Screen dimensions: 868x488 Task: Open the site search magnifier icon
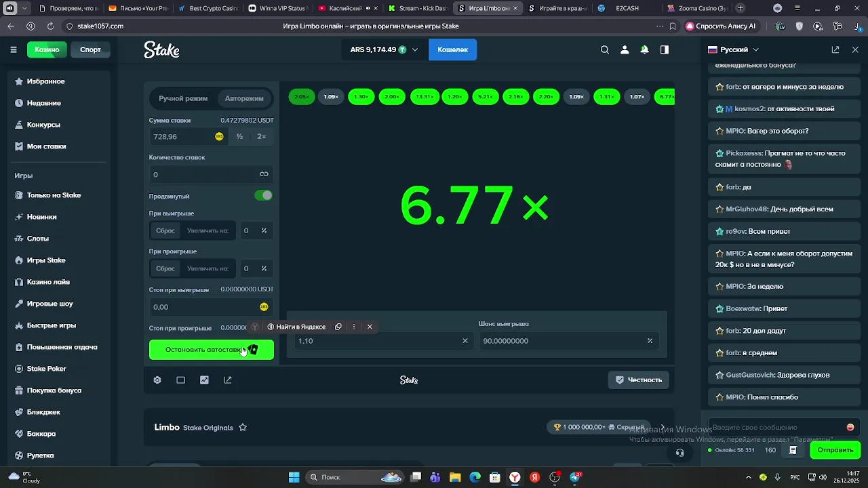(x=605, y=49)
